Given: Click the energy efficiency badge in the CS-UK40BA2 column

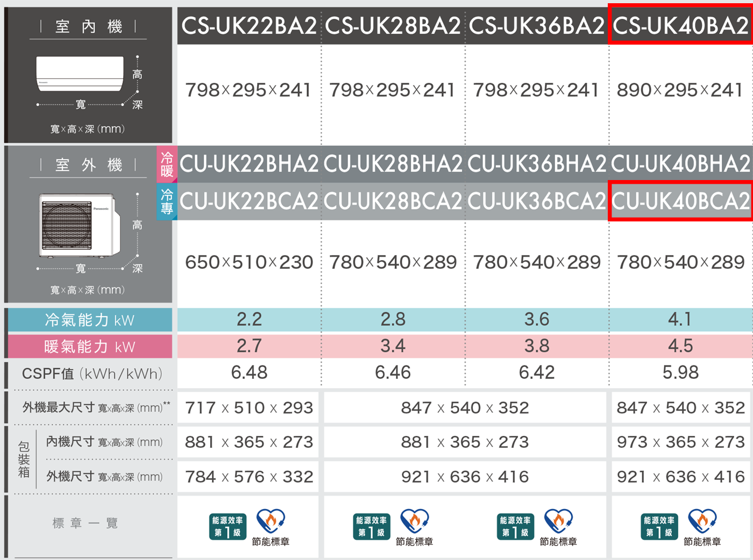Looking at the screenshot, I should click(x=659, y=527).
